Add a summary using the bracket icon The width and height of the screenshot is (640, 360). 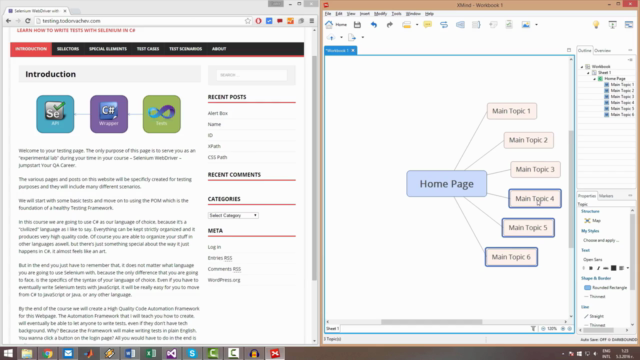476,24
